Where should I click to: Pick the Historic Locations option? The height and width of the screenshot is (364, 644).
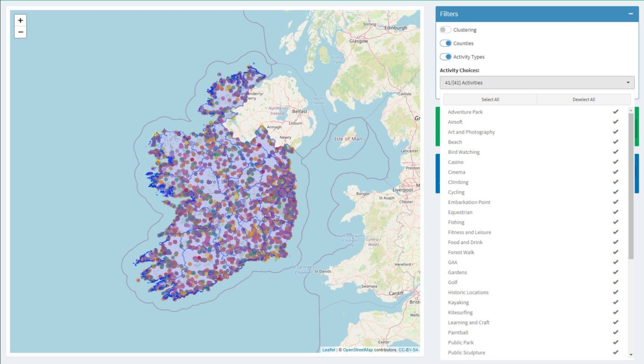tap(468, 293)
